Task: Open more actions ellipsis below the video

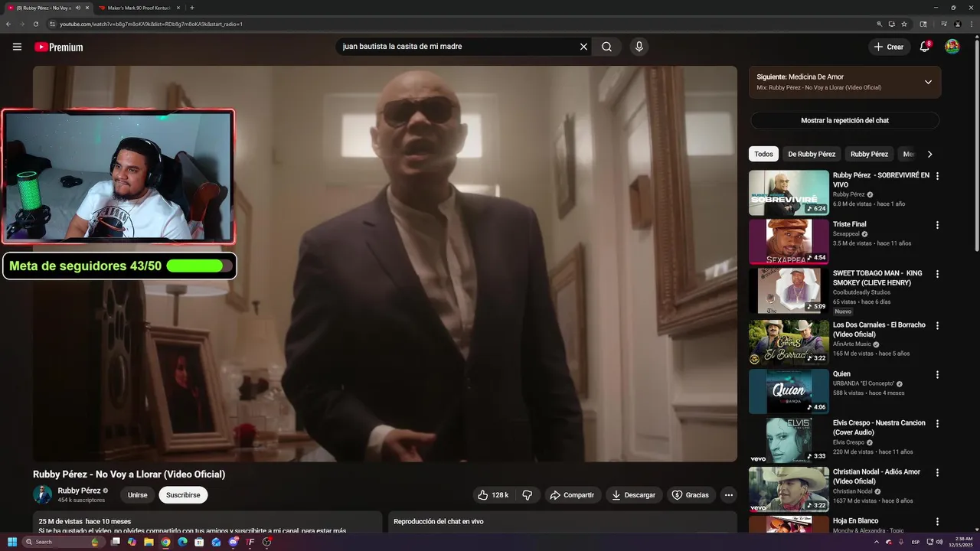Action: click(728, 495)
